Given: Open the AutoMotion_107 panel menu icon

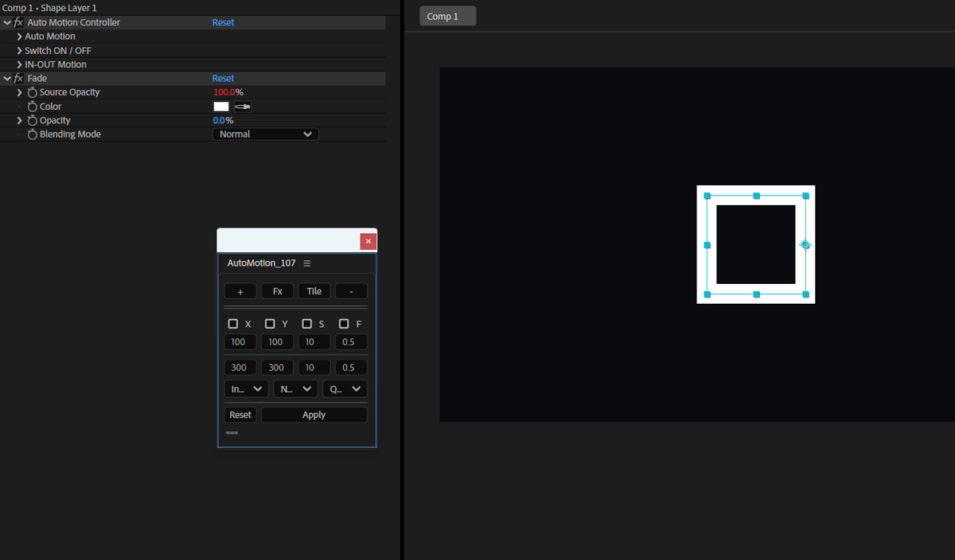Looking at the screenshot, I should click(x=307, y=263).
